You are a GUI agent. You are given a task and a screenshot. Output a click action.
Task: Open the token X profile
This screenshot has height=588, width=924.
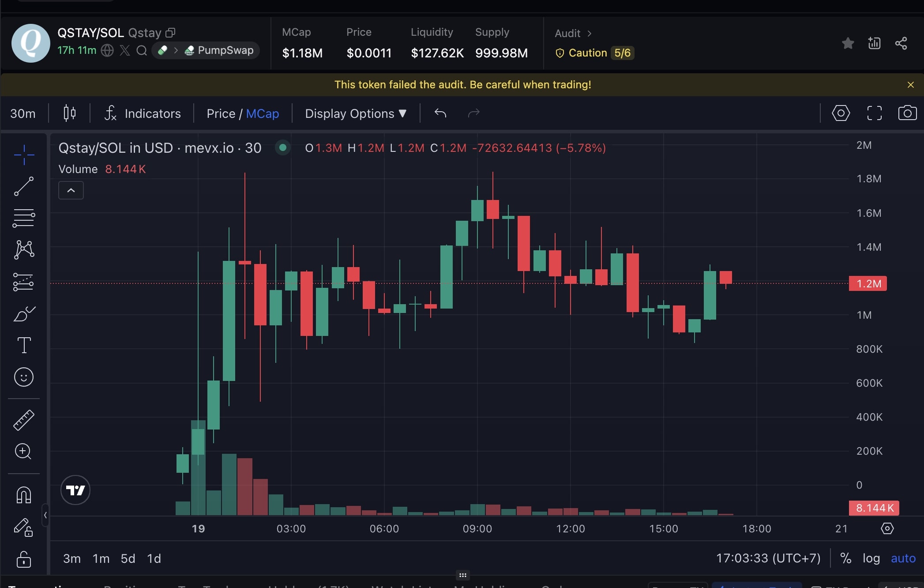coord(125,50)
